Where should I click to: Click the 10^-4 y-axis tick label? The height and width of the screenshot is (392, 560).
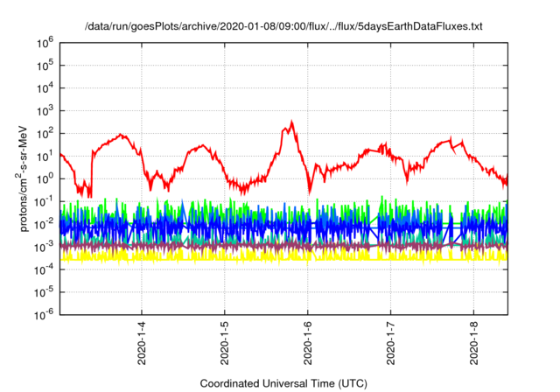click(x=44, y=269)
